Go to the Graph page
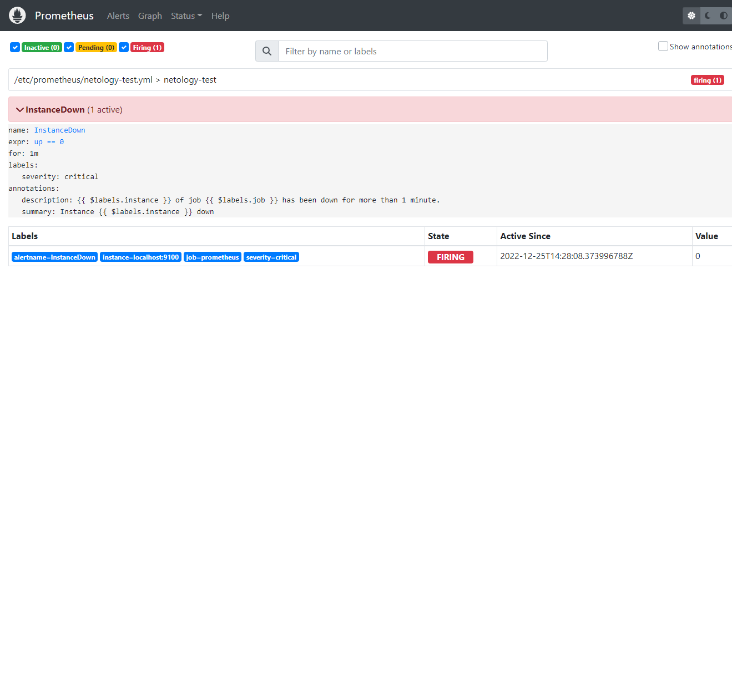This screenshot has height=700, width=732. tap(150, 16)
